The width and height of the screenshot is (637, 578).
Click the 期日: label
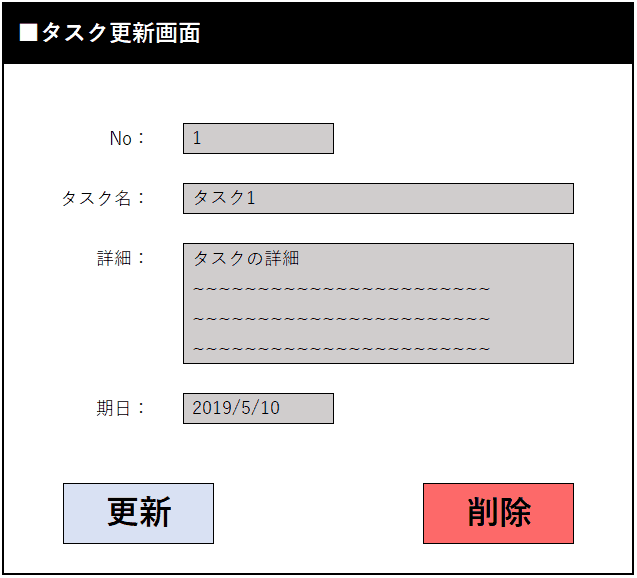[x=121, y=408]
